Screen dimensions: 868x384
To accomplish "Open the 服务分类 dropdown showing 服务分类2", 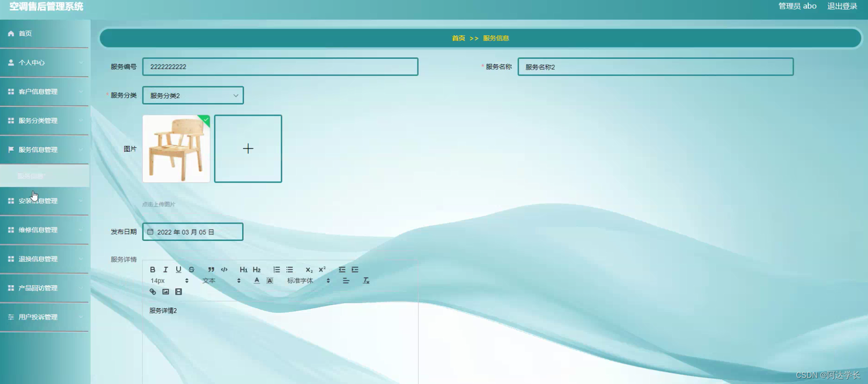I will point(193,96).
